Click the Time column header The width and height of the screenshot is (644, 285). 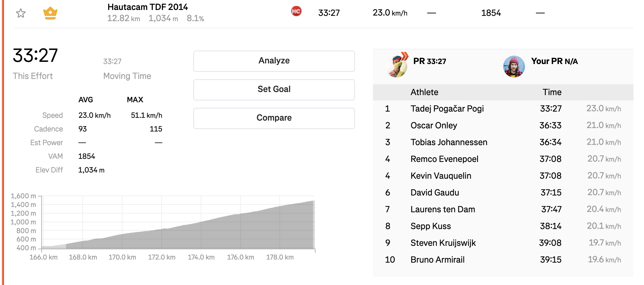(552, 92)
